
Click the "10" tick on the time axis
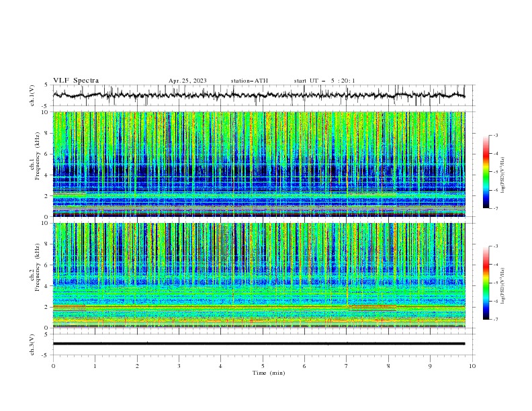[472, 366]
